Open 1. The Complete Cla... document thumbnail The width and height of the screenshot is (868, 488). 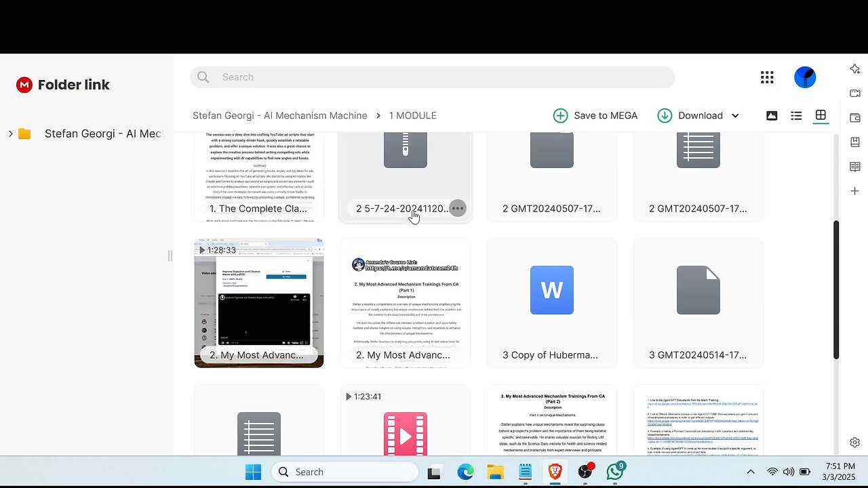(259, 176)
